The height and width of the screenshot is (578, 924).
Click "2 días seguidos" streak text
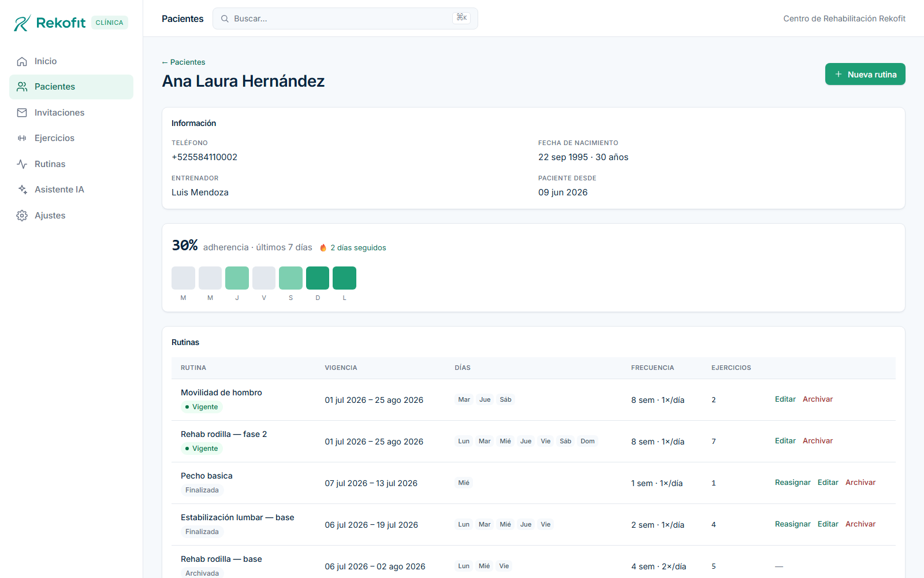pos(358,247)
